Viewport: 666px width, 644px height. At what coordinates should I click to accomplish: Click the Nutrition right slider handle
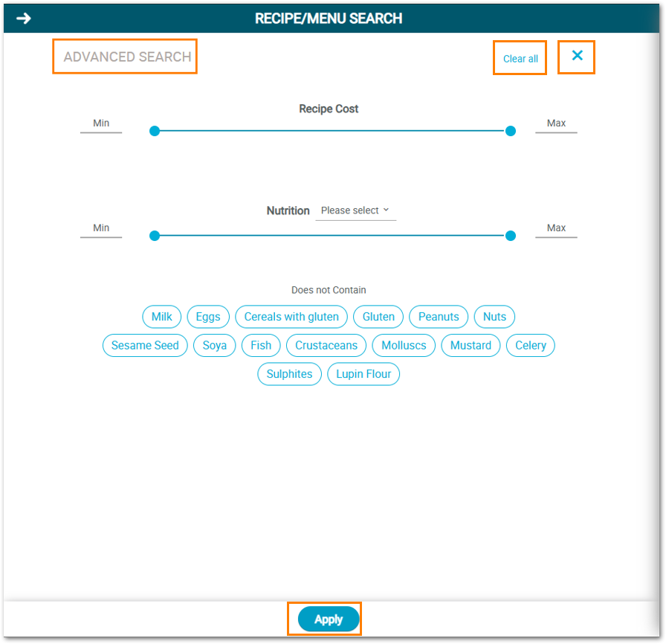[x=511, y=236]
